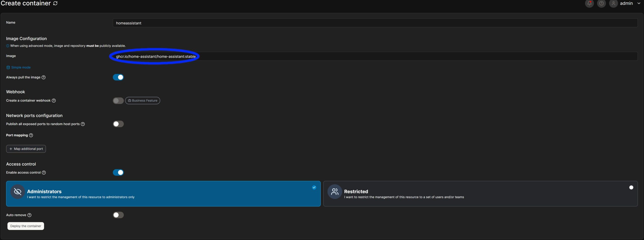Open the notifications bell icon
This screenshot has width=644, height=240.
pos(589,3)
